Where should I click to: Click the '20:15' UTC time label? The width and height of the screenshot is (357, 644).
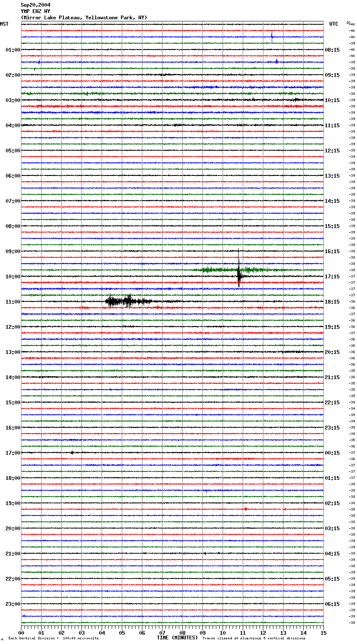coord(332,352)
